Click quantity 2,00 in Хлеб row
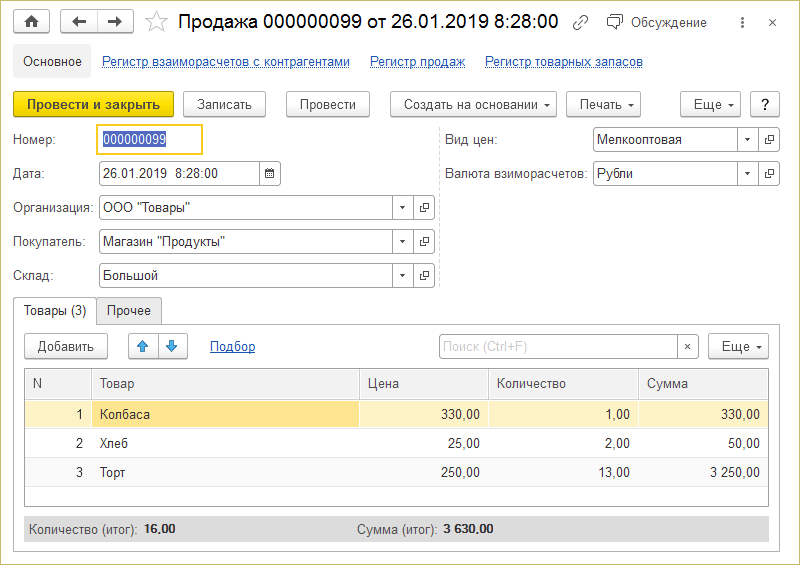This screenshot has width=800, height=565. click(564, 443)
